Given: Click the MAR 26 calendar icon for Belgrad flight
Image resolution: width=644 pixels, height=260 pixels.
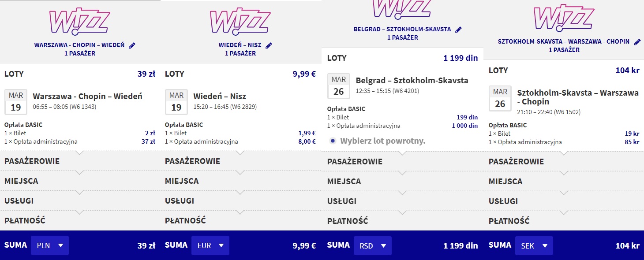Looking at the screenshot, I should (339, 86).
